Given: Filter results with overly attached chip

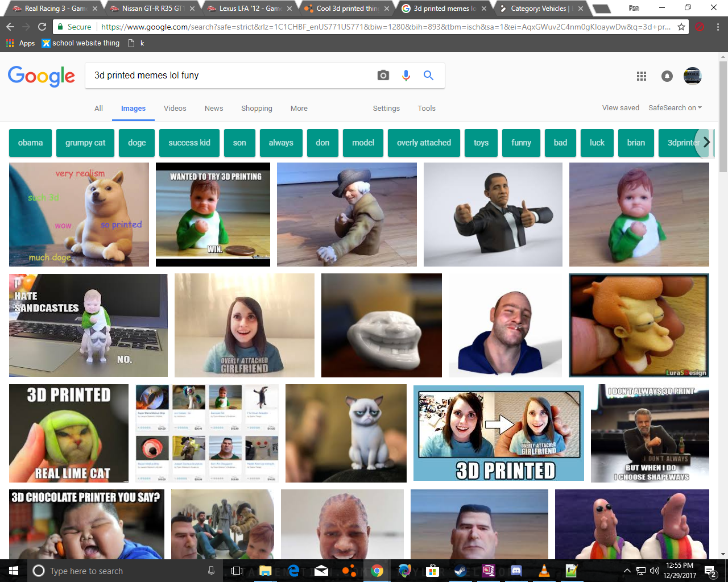Looking at the screenshot, I should [424, 143].
